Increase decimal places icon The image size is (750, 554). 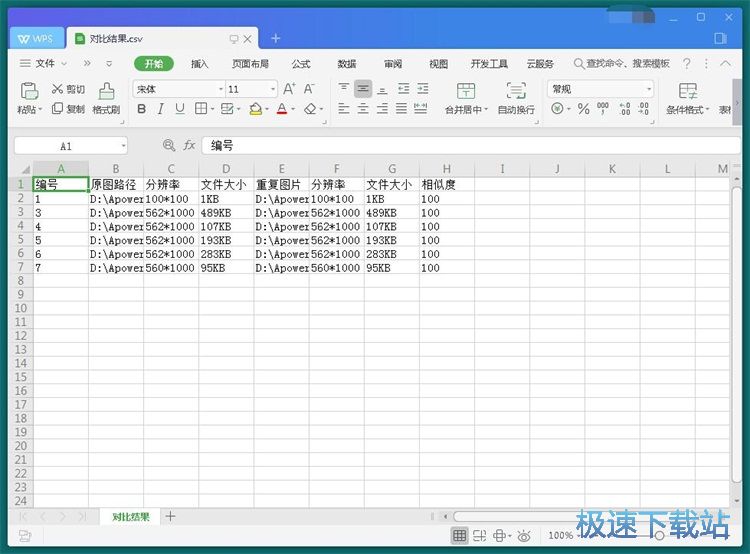(625, 109)
